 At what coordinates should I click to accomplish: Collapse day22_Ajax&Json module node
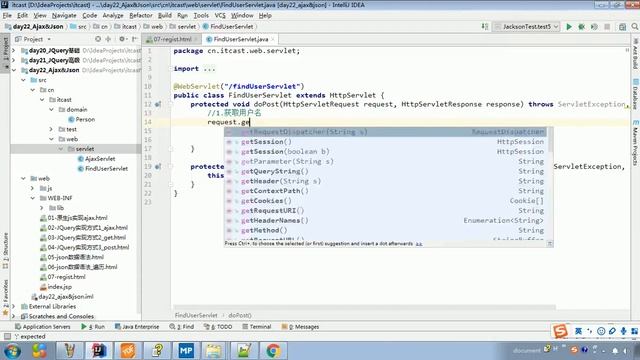[x=14, y=70]
